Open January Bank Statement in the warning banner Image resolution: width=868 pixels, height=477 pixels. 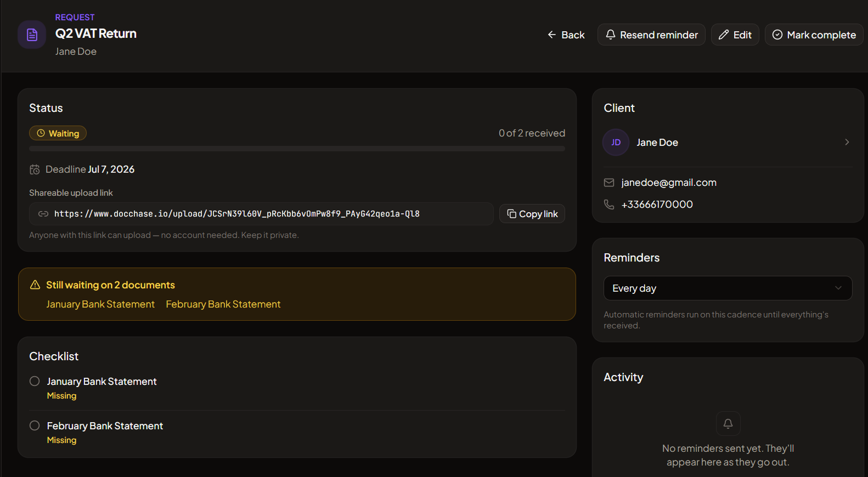click(x=100, y=304)
